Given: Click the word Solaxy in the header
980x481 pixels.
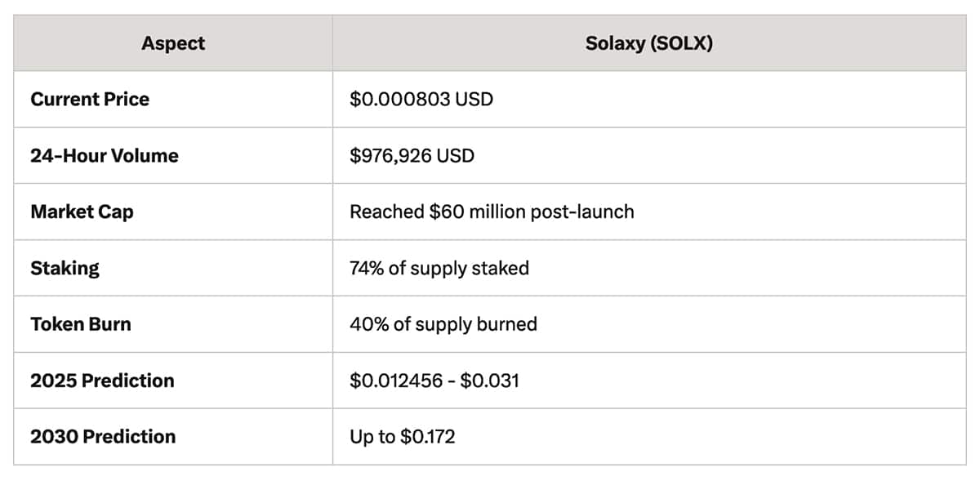Looking at the screenshot, I should (613, 43).
